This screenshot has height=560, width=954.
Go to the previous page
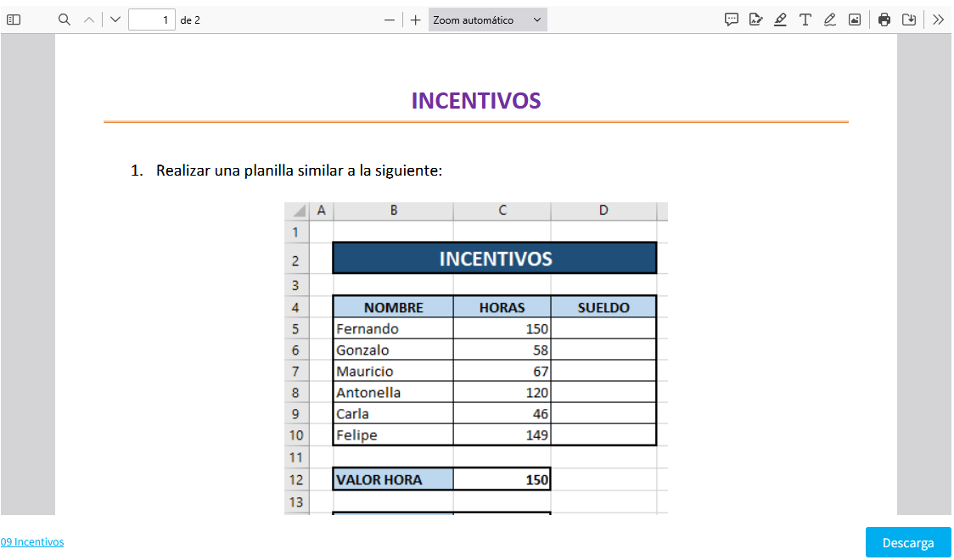[89, 20]
